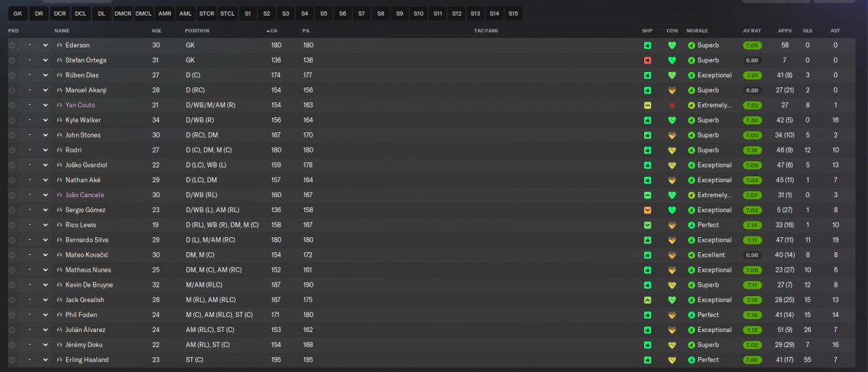Toggle the picked checkmark for Kyle Walker
The image size is (868, 372).
[12, 120]
